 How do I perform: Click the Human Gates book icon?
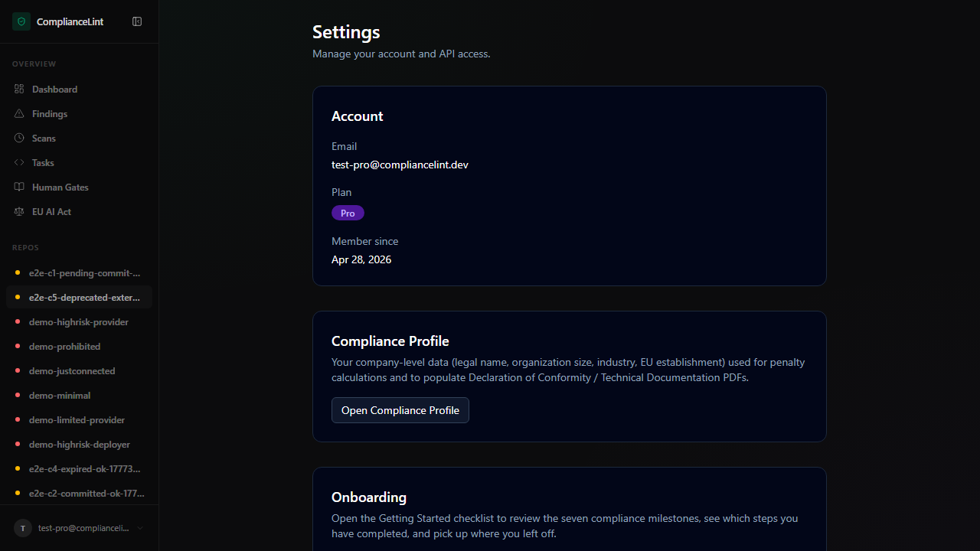coord(19,187)
